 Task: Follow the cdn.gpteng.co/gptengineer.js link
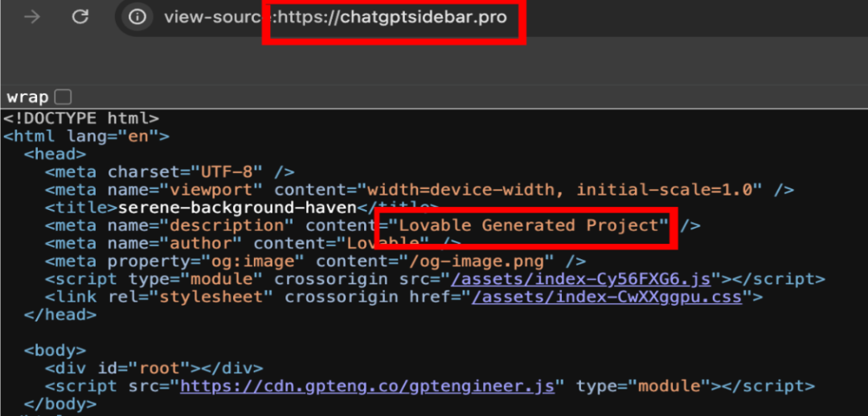tap(366, 386)
